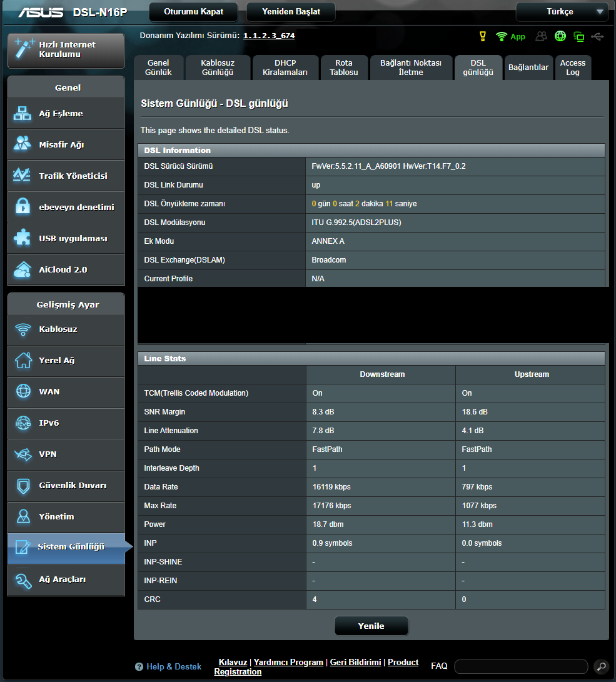Click the Güvenlik Duvarı shield icon
The height and width of the screenshot is (682, 616).
tap(24, 486)
